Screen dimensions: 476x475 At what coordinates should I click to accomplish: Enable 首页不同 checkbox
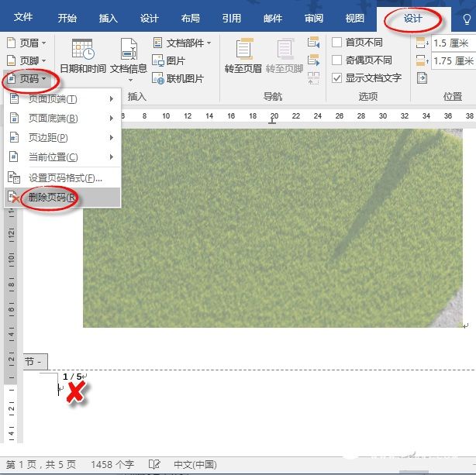click(336, 43)
